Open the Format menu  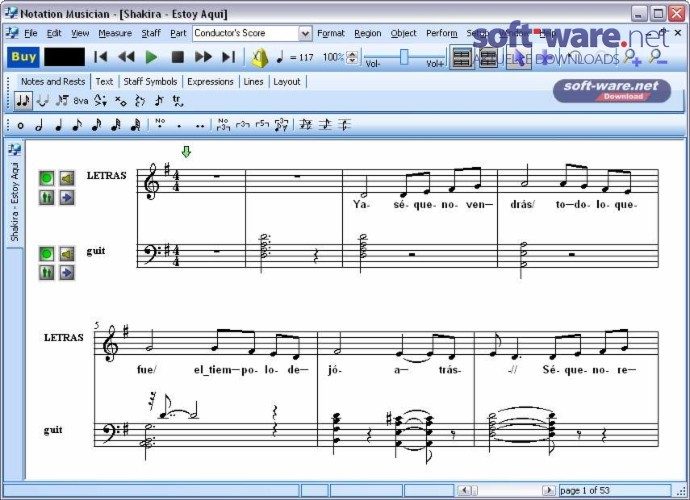331,33
